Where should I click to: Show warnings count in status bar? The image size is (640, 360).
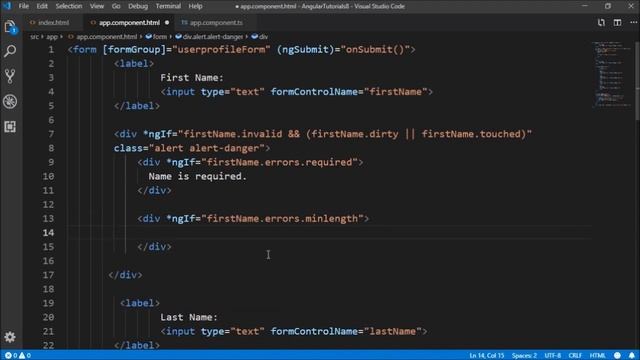coord(25,356)
